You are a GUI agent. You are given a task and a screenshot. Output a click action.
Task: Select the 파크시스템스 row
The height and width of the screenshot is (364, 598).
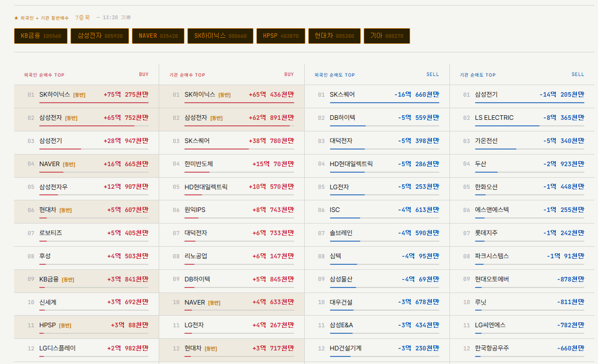click(x=522, y=258)
